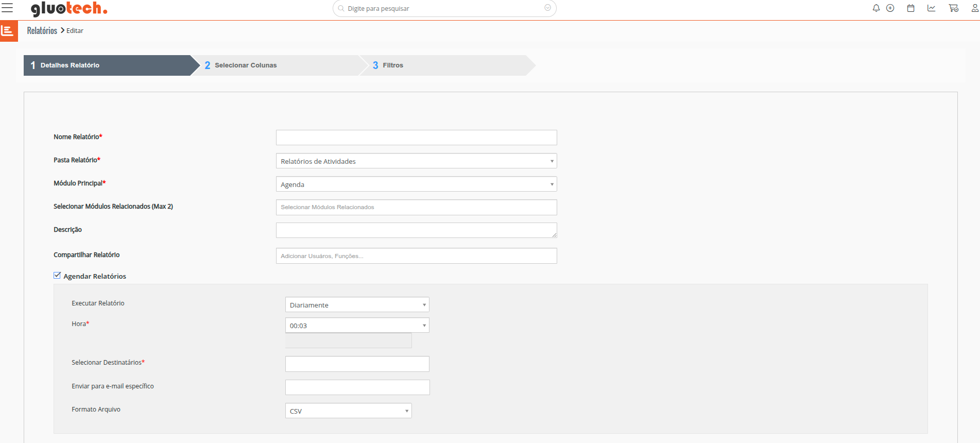Viewport: 980px width, 443px height.
Task: Click the shopping cart icon
Action: tap(953, 8)
